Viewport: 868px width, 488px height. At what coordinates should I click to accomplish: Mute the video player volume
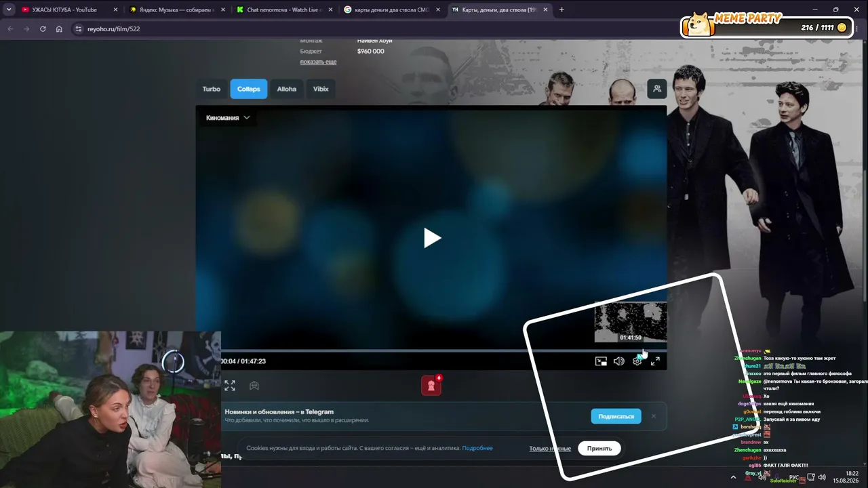pos(619,361)
